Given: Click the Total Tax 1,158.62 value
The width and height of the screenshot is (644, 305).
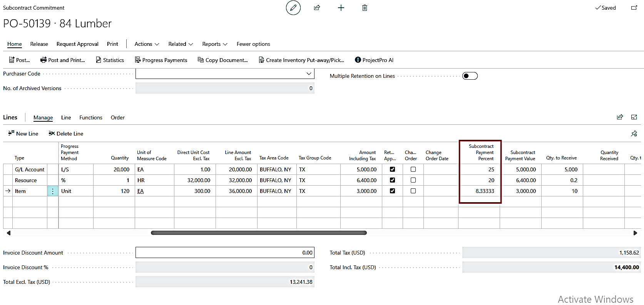Looking at the screenshot, I should coord(552,253).
